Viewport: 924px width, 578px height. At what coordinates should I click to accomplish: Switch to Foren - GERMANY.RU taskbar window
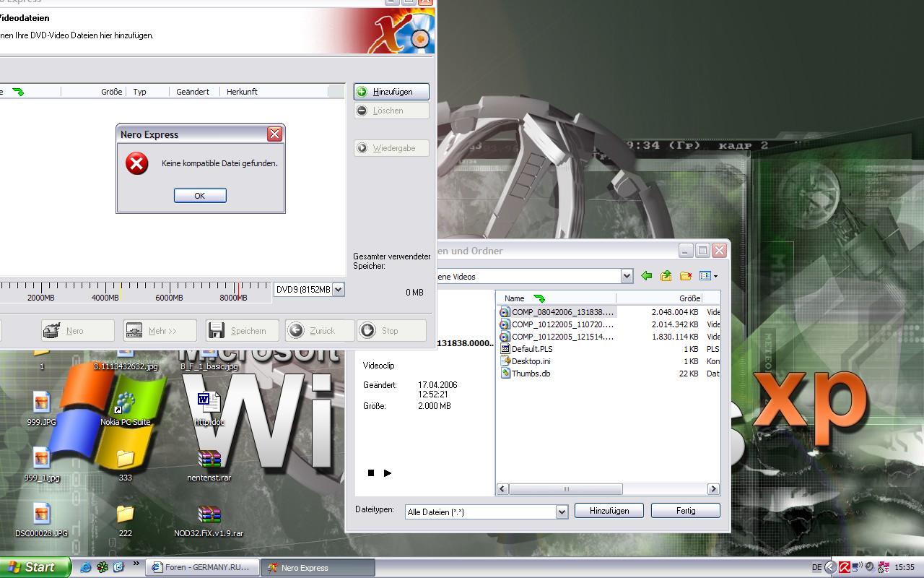click(x=202, y=568)
